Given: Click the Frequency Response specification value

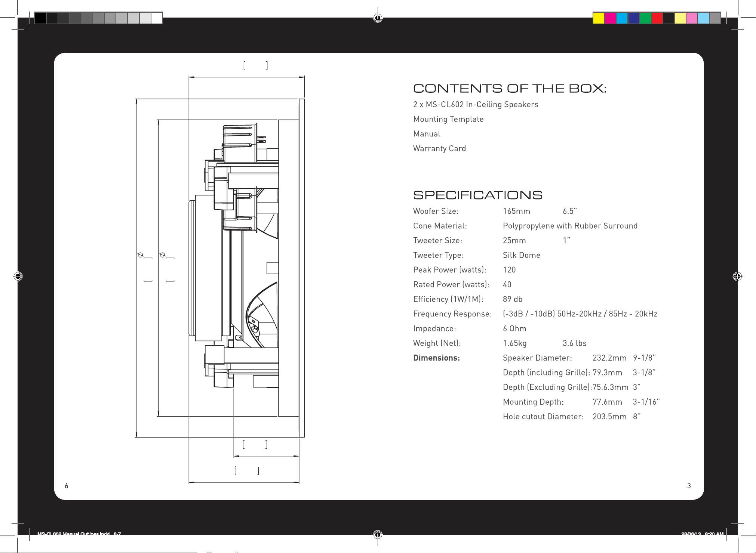Looking at the screenshot, I should [580, 314].
